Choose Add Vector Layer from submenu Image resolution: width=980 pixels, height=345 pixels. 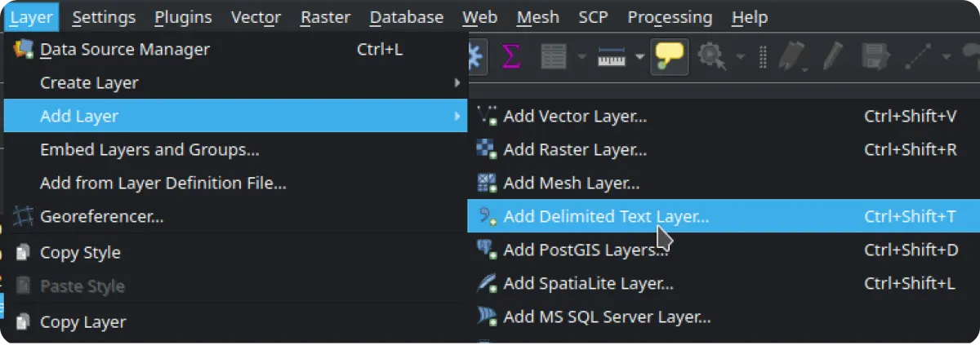pyautogui.click(x=724, y=116)
